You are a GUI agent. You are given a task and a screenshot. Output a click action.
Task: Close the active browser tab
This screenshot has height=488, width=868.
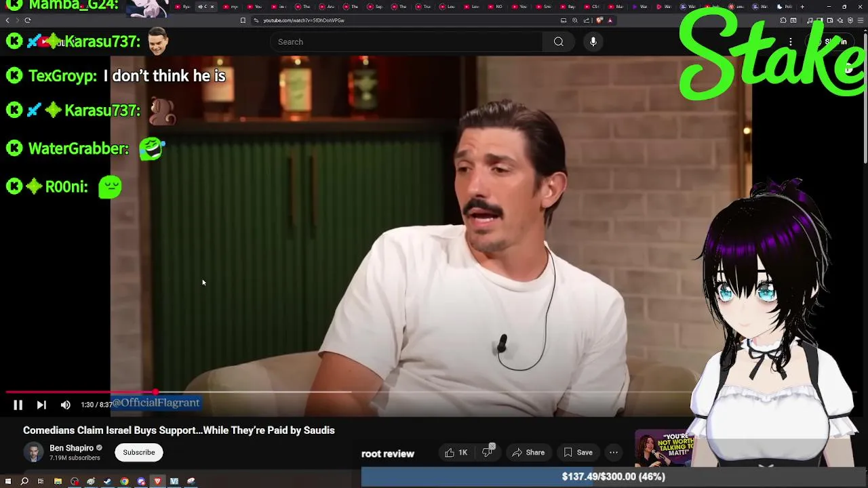(212, 7)
